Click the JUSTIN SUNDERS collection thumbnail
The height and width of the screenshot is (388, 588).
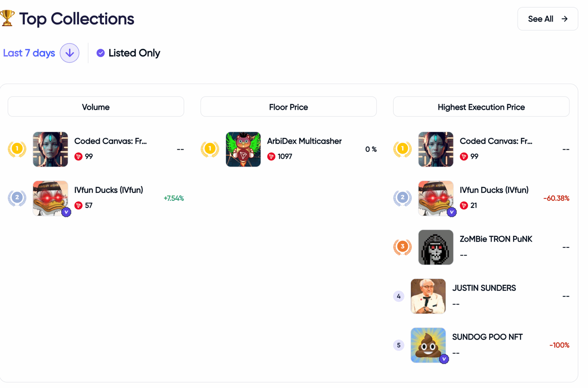coord(428,296)
